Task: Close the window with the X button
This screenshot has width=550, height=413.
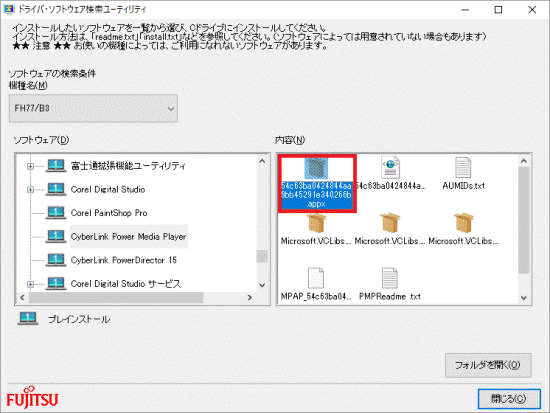Action: 532,9
